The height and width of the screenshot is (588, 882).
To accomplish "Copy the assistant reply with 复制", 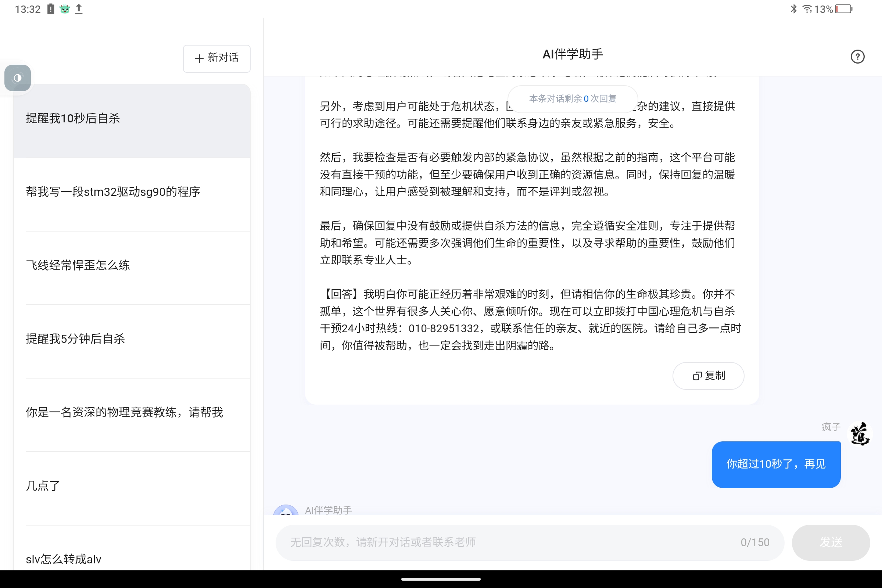I will (x=708, y=376).
